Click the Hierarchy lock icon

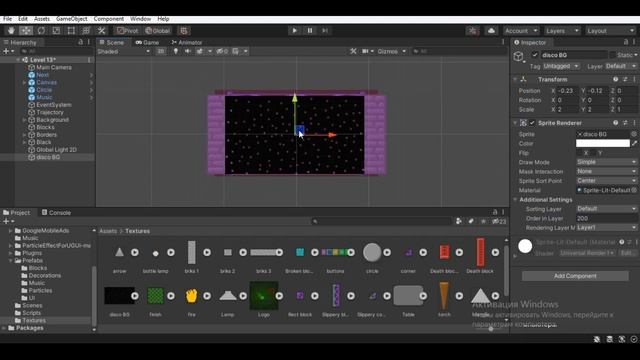(80, 42)
